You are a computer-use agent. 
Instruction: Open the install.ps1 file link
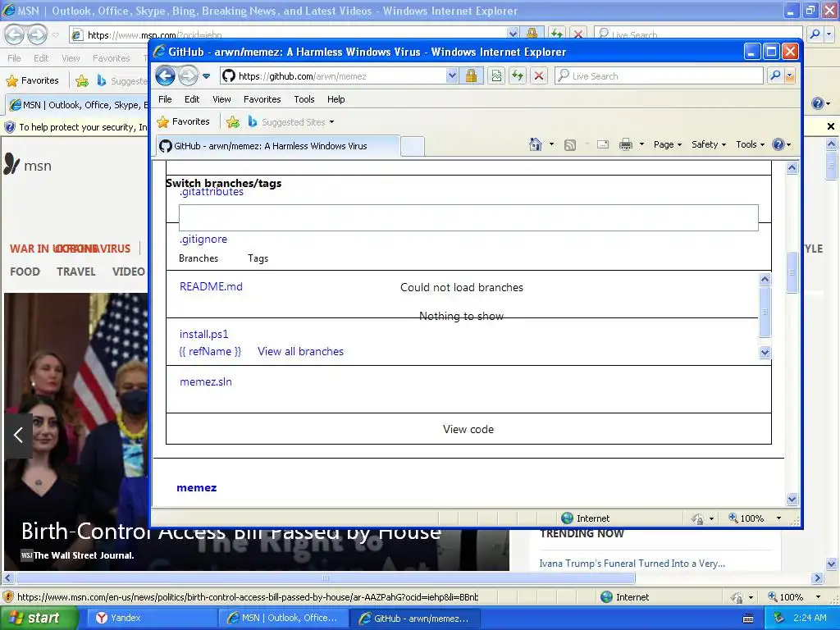203,334
